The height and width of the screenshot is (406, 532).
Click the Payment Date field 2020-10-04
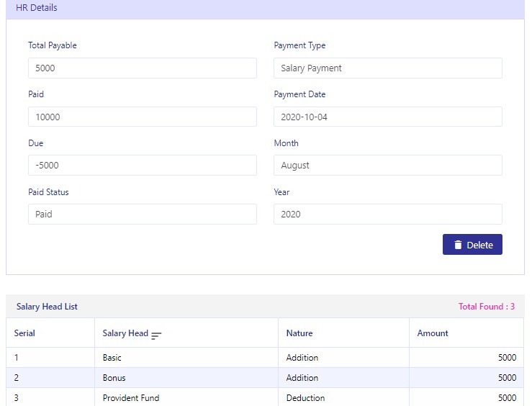[x=388, y=117]
